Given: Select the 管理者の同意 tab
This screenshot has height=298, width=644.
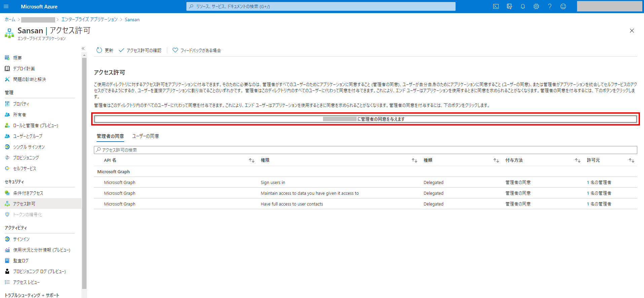Looking at the screenshot, I should (110, 136).
